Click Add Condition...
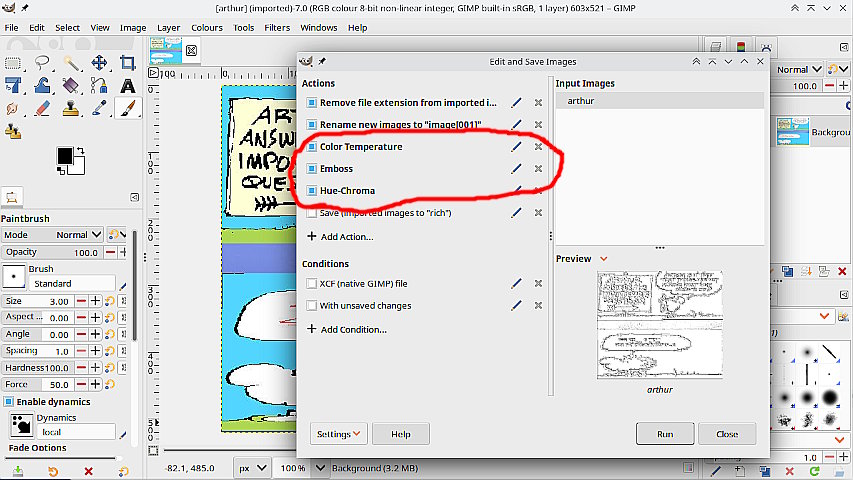 pos(347,329)
